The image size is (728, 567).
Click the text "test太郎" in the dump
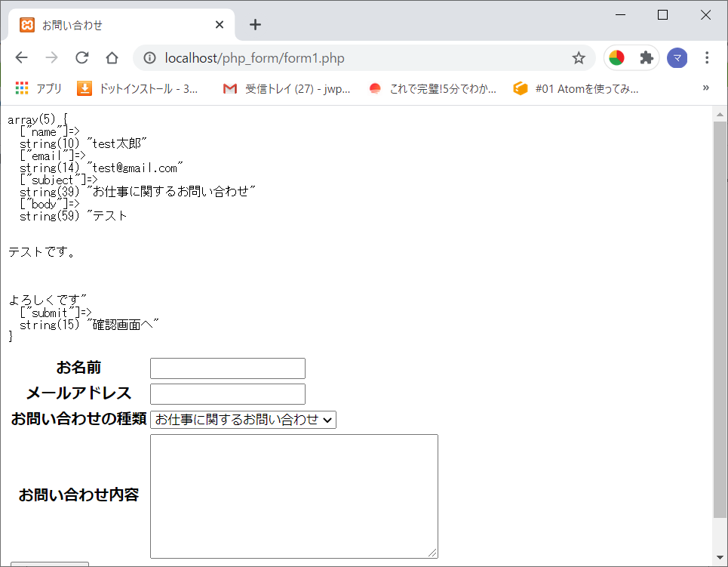pyautogui.click(x=116, y=143)
